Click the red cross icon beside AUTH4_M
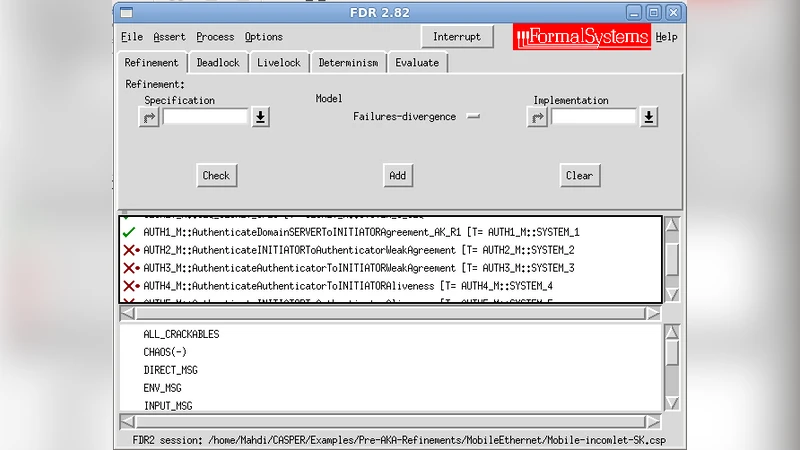 tap(130, 286)
